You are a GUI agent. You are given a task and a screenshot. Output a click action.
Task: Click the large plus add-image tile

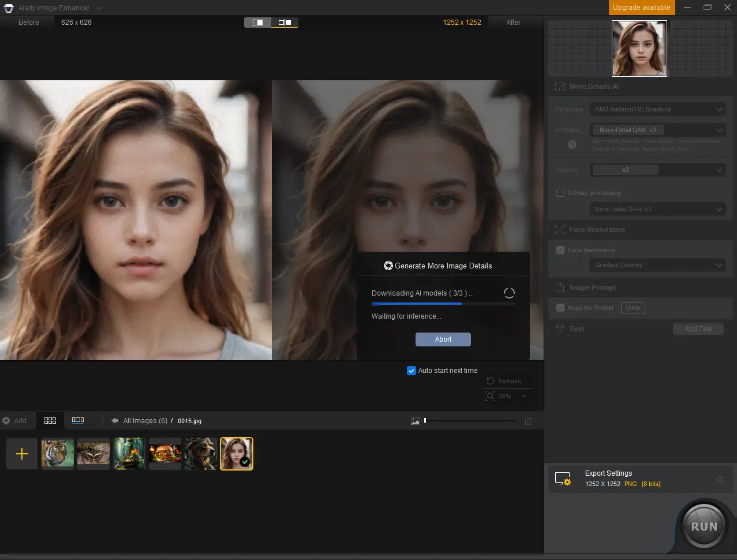pyautogui.click(x=22, y=454)
